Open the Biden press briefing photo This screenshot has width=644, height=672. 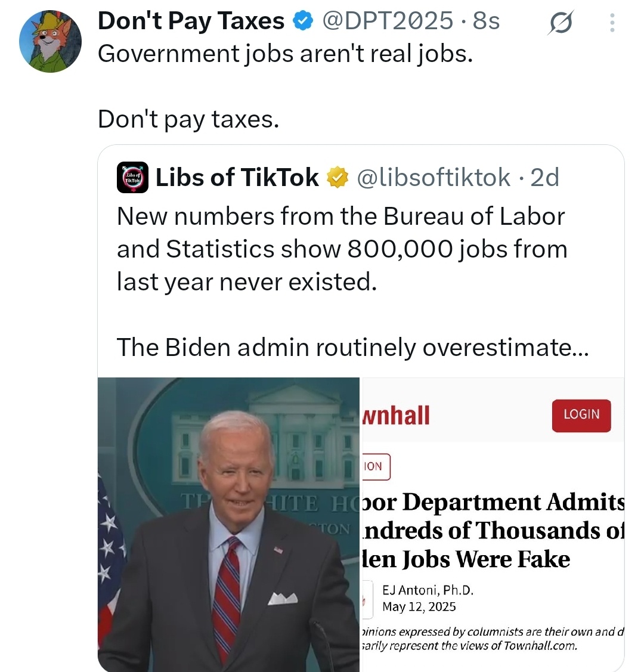click(228, 525)
